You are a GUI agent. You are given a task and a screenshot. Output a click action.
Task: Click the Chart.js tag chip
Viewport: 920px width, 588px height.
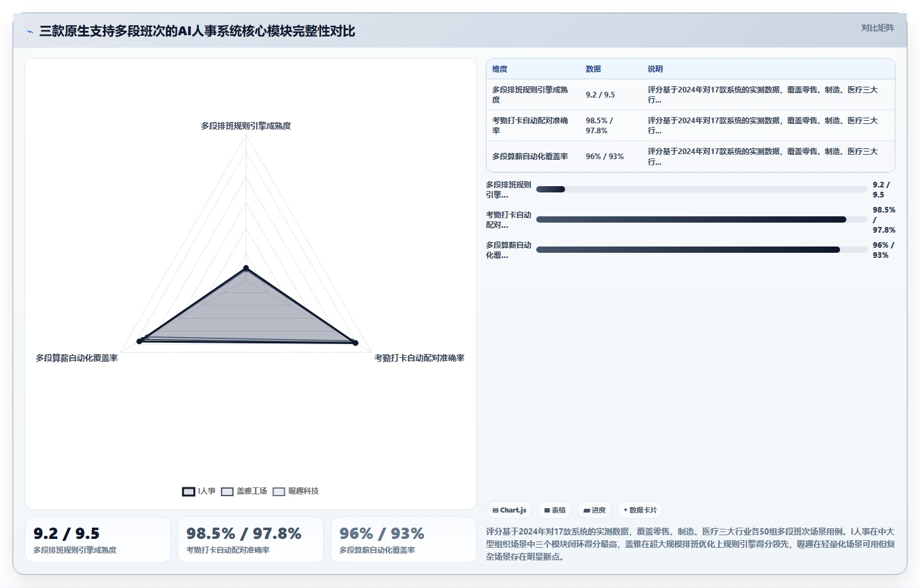(509, 510)
